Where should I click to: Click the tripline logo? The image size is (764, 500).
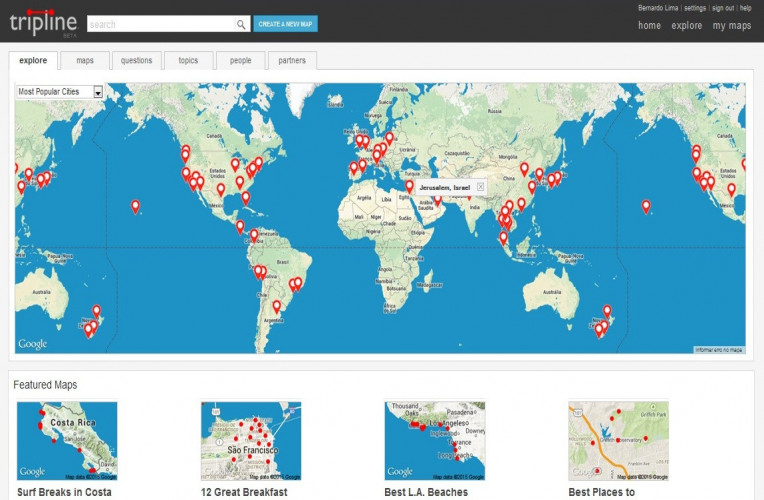[x=43, y=23]
